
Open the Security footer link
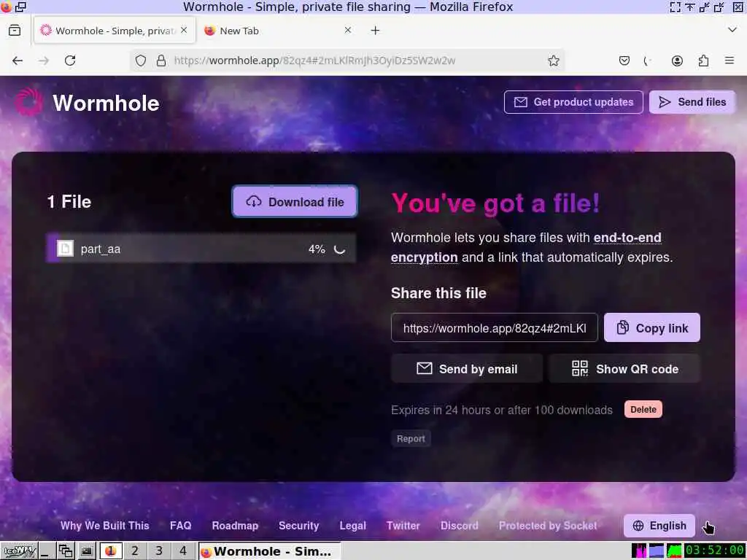click(298, 526)
